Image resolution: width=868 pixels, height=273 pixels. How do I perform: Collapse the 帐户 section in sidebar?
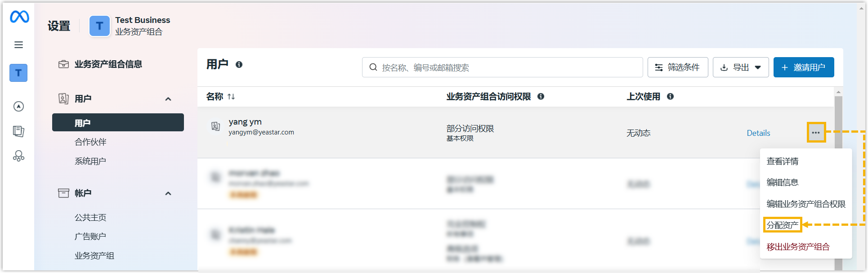[x=168, y=193]
